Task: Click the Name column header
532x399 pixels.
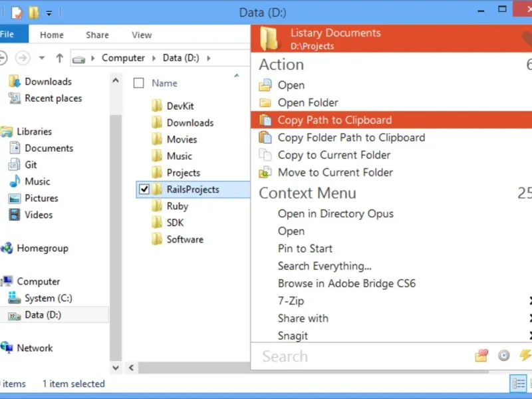Action: [x=164, y=83]
